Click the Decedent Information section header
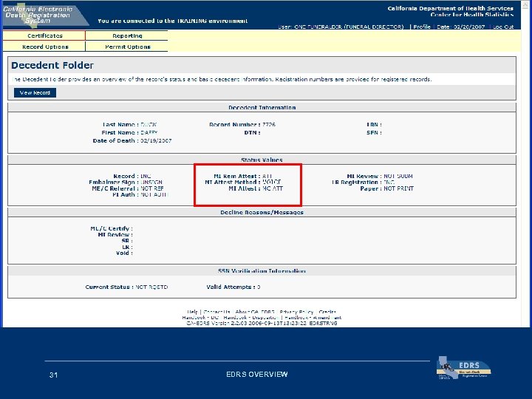This screenshot has width=532, height=399. click(262, 108)
